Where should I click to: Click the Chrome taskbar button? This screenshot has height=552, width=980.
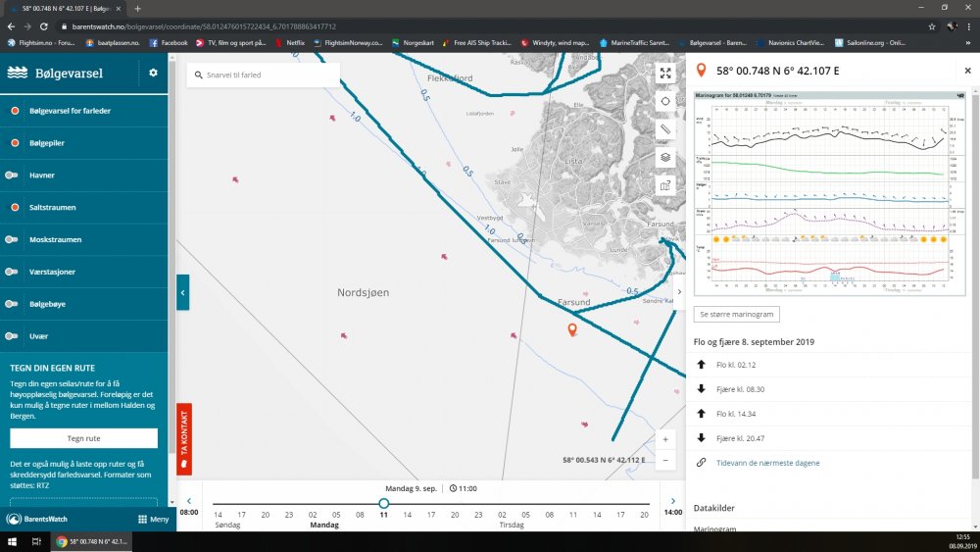click(x=92, y=541)
